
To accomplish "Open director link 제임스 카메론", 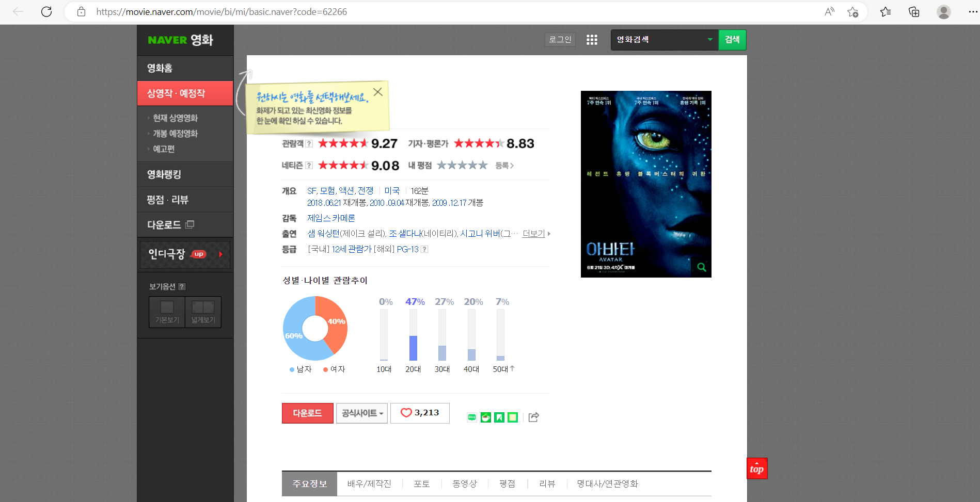I will 331,218.
